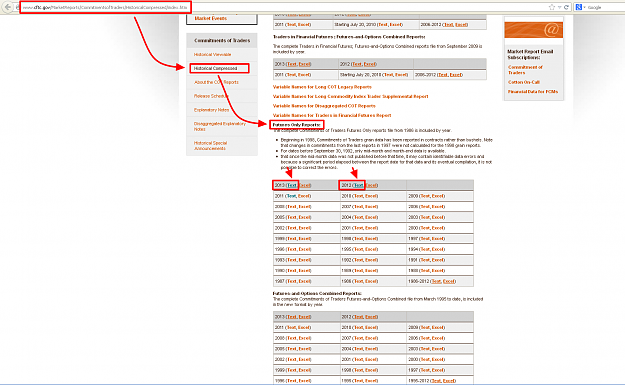Screen dimensions: 625x385
Task: Open the Market Events sidebar item
Action: click(x=210, y=18)
